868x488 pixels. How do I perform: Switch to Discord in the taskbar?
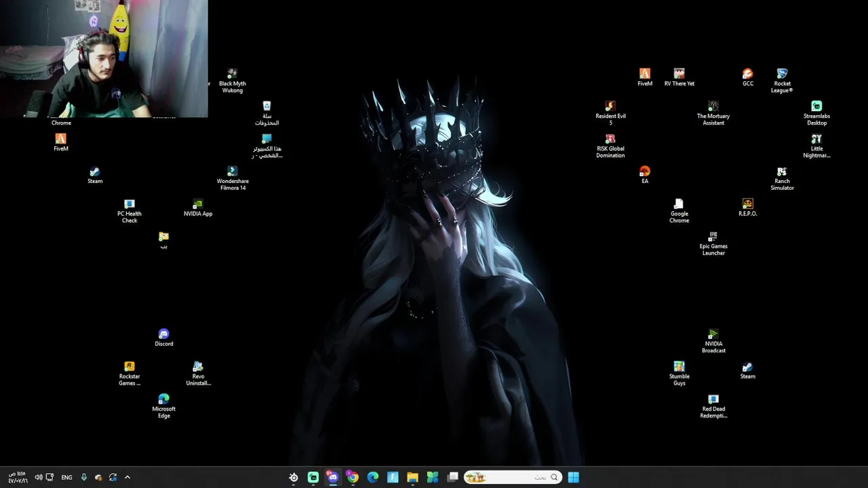pos(333,477)
